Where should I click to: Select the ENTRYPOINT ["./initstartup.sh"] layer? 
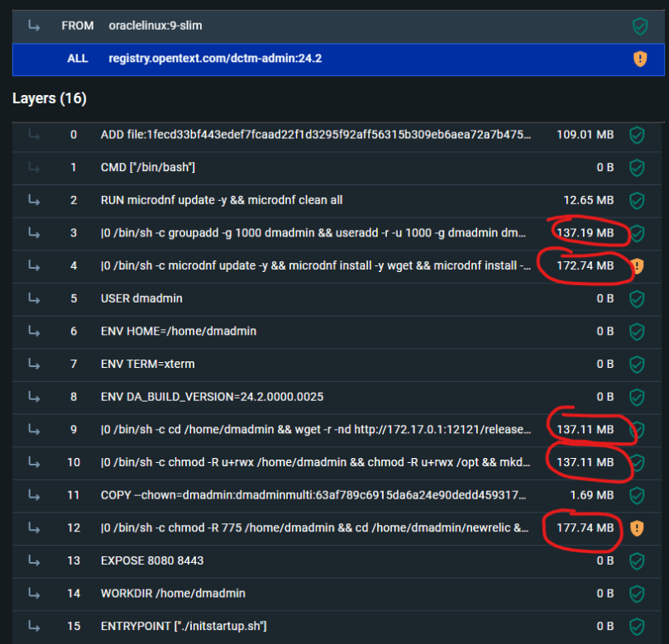[x=337, y=627]
